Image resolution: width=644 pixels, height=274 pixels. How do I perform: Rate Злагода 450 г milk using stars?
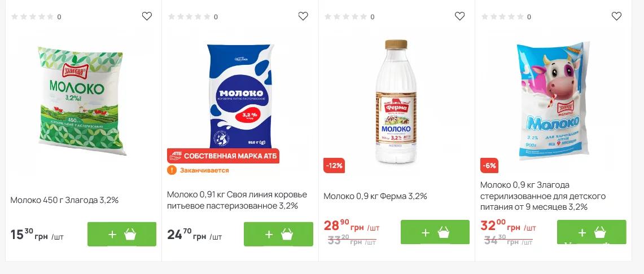[33, 17]
